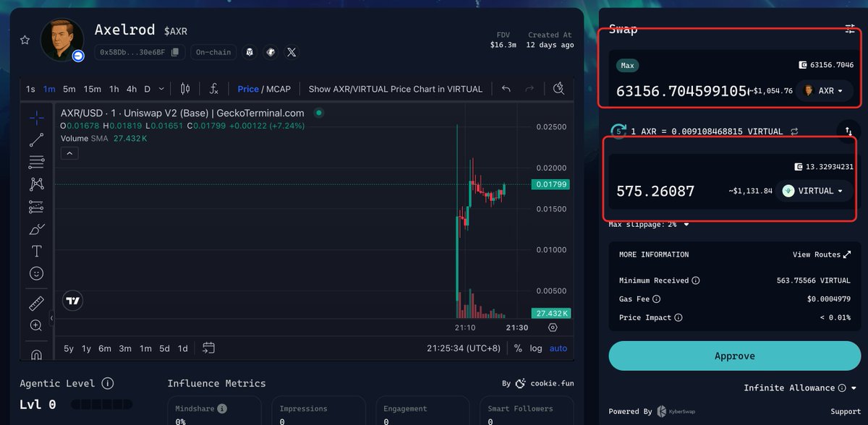Open swap settings sliders icon
The height and width of the screenshot is (425, 868).
pyautogui.click(x=850, y=29)
